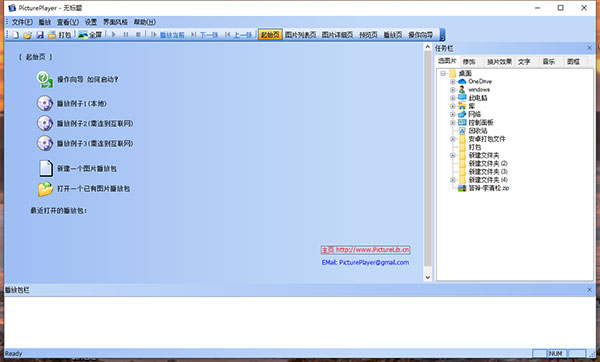Expand the 库 tree node

[x=453, y=106]
